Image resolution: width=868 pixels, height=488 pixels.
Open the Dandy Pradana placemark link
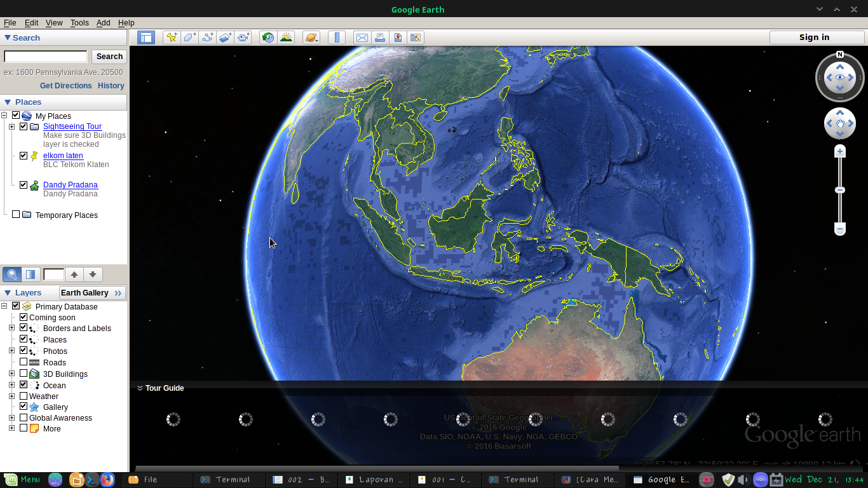71,185
